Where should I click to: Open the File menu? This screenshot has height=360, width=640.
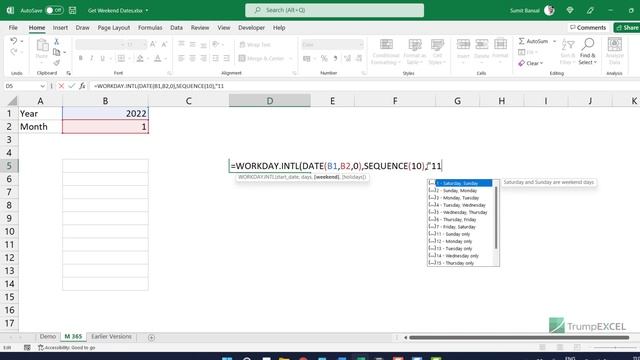pos(13,28)
